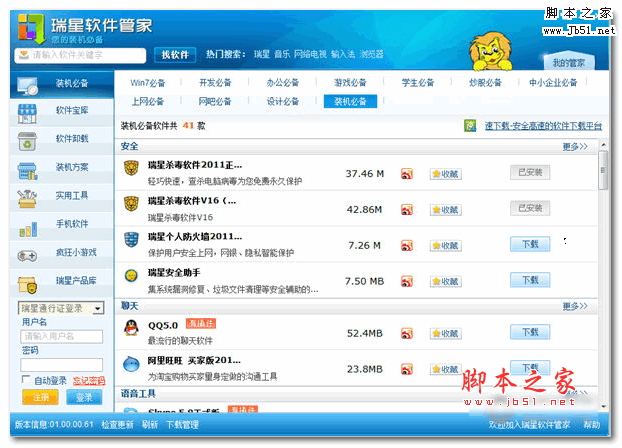Click 检查更新 in the status bar
This screenshot has height=448, width=622.
click(117, 425)
